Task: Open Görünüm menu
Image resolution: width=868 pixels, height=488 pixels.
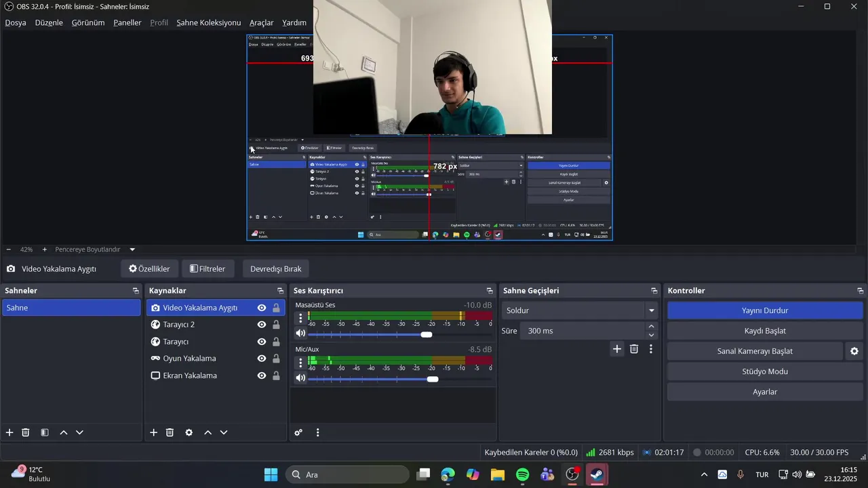Action: pos(88,22)
